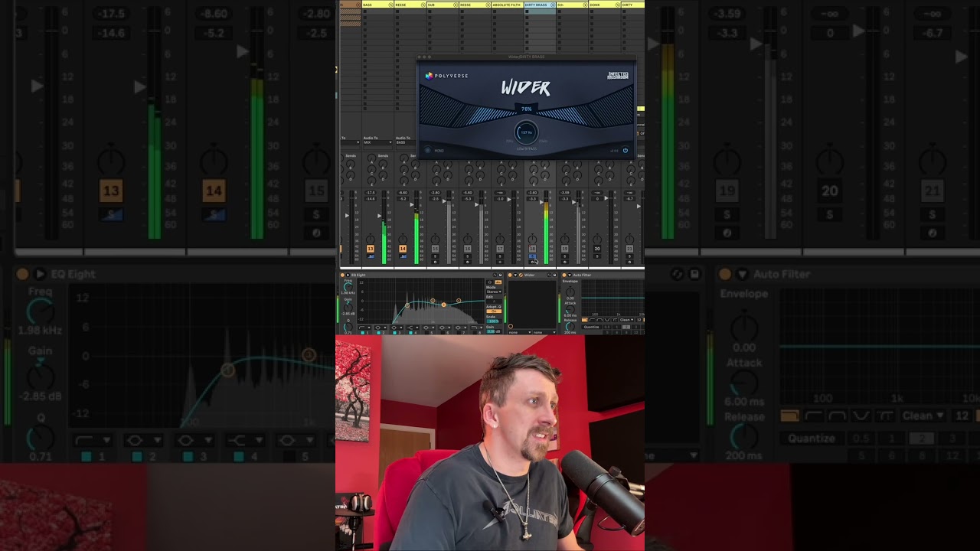Click the Auto Filter Quantize button
This screenshot has height=551, width=980.
[591, 327]
